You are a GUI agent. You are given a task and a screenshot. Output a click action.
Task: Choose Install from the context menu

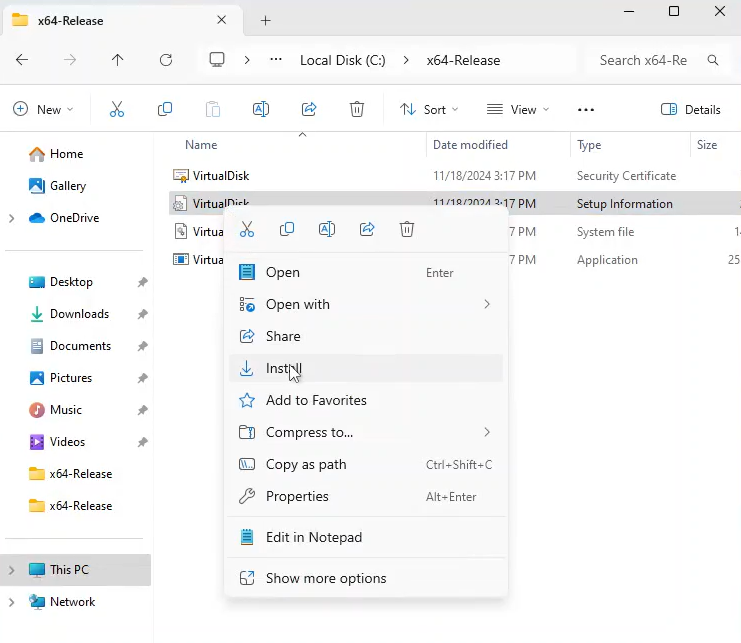pos(366,369)
